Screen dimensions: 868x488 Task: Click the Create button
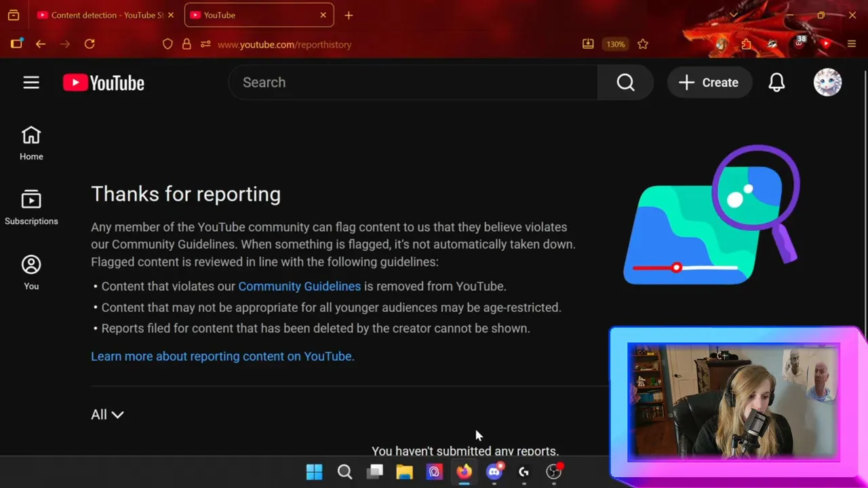709,83
